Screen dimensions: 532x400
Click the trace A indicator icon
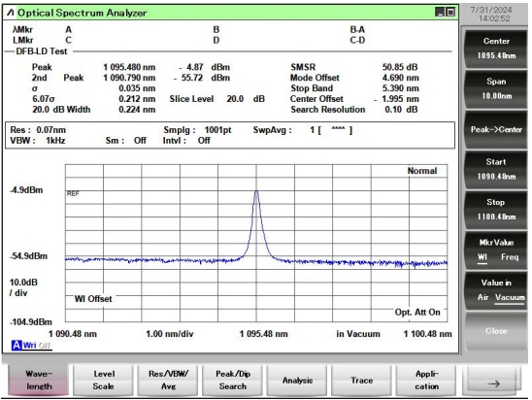pos(16,345)
